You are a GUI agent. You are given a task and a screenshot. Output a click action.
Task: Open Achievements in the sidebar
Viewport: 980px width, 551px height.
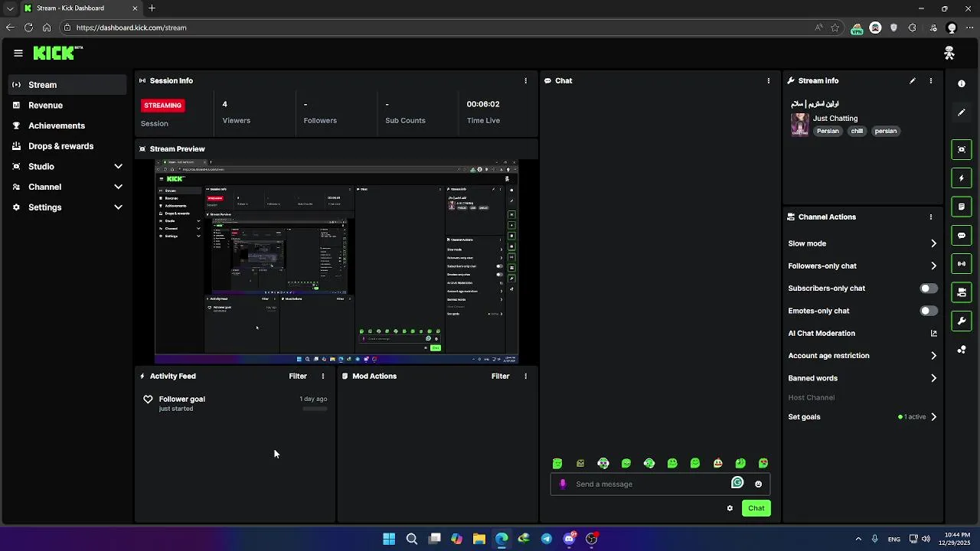point(67,126)
